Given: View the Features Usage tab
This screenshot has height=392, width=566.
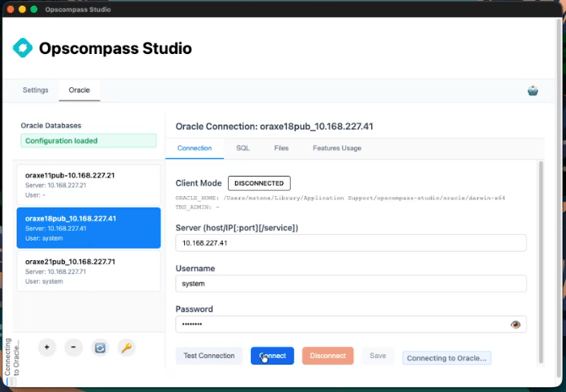Looking at the screenshot, I should click(337, 148).
